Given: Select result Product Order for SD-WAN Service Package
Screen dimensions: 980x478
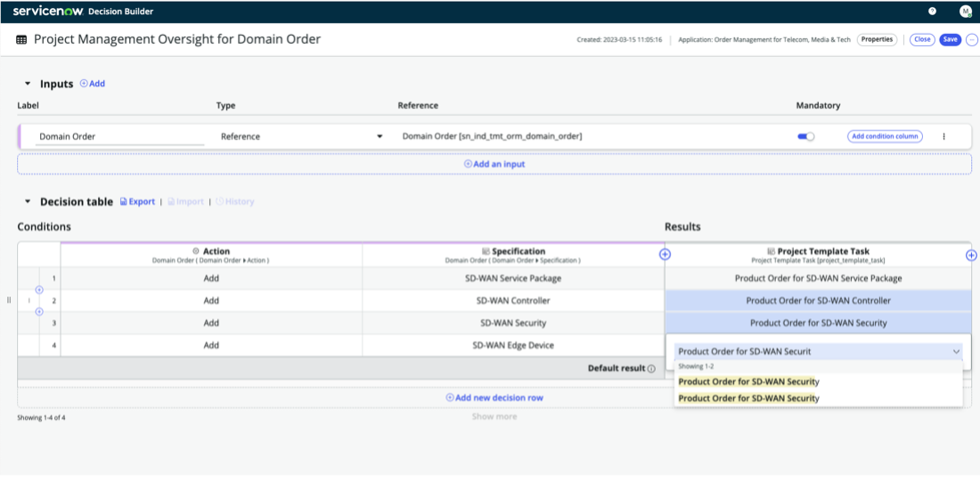Looking at the screenshot, I should point(818,278).
